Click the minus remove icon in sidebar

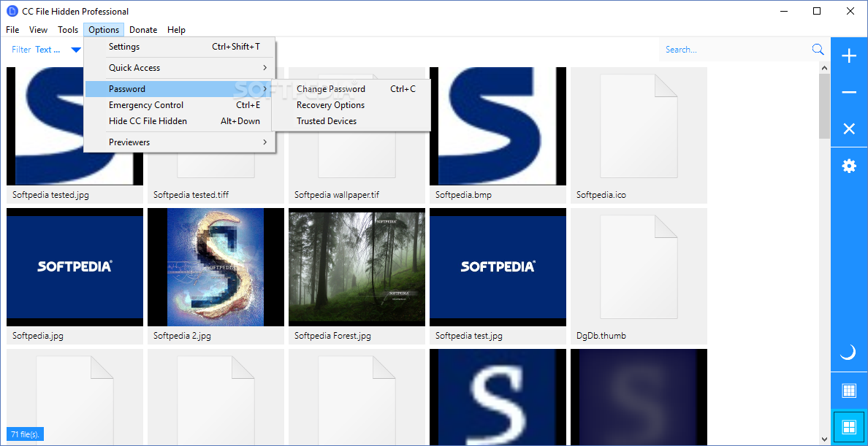click(848, 92)
